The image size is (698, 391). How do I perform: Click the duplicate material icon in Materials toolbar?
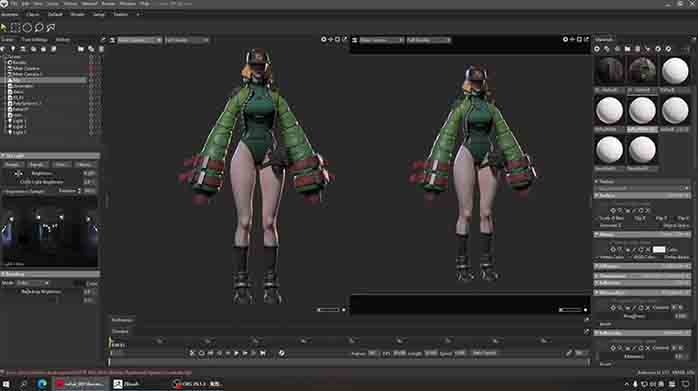pos(607,49)
